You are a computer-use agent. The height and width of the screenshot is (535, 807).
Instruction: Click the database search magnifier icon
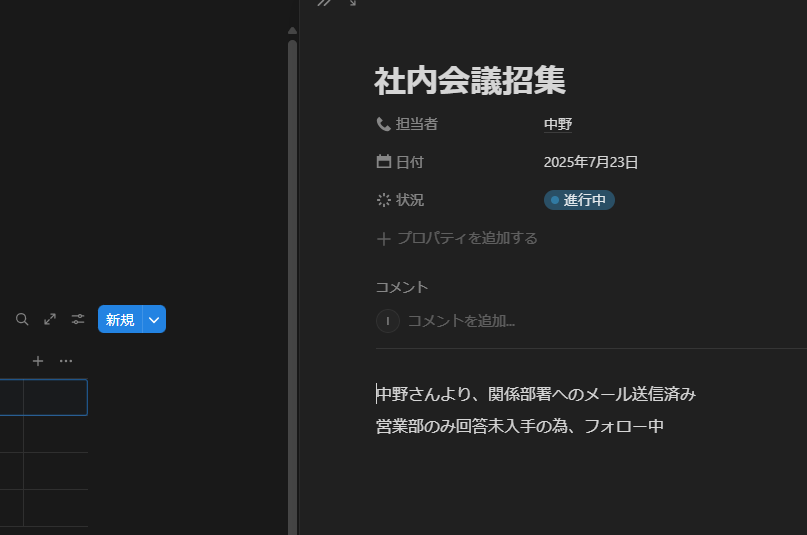pos(22,320)
